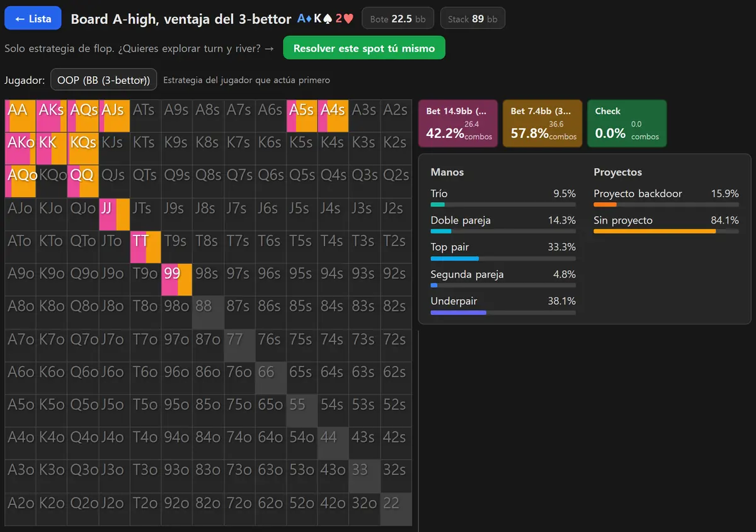Click the Bote 22.5 bb badge
The image size is (756, 532).
tap(398, 19)
